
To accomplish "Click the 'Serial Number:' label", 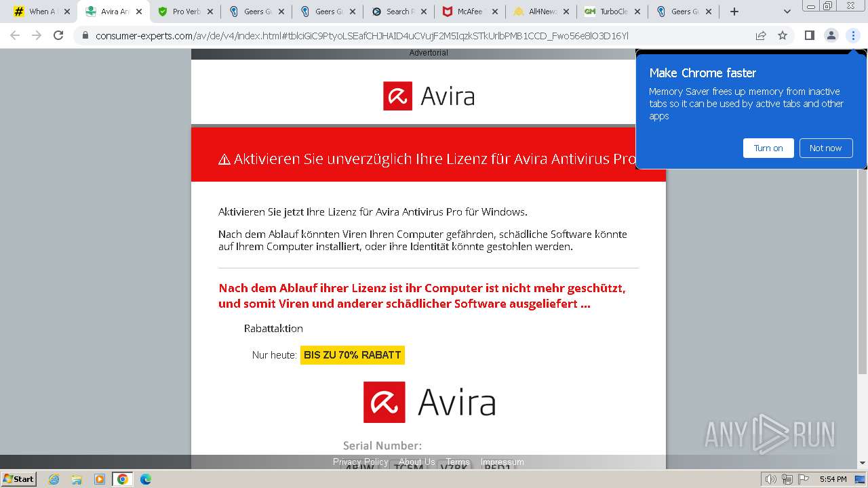I will 382,445.
